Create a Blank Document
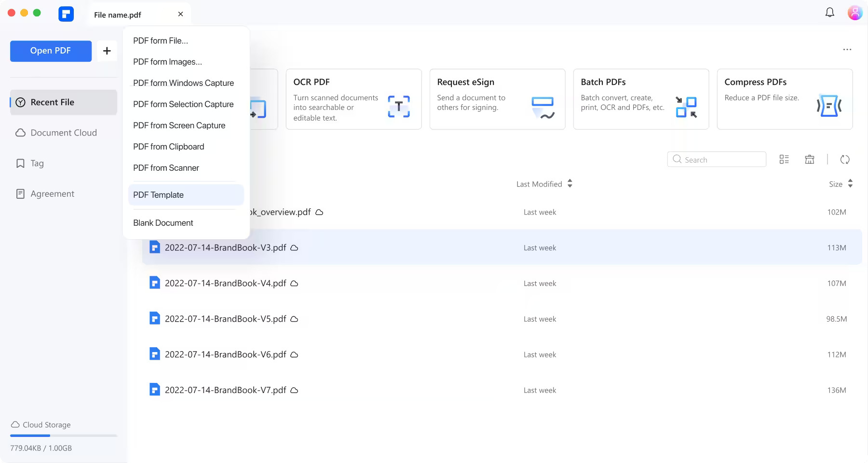868x463 pixels. tap(186, 223)
